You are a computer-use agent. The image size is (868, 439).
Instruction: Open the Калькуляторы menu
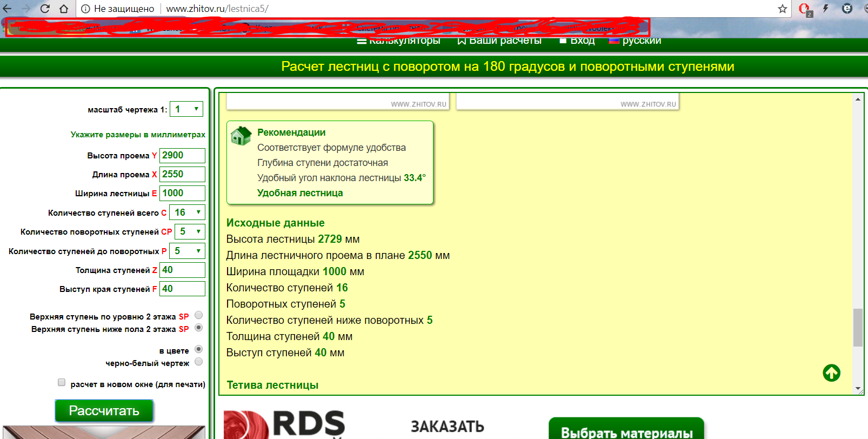[x=399, y=41]
